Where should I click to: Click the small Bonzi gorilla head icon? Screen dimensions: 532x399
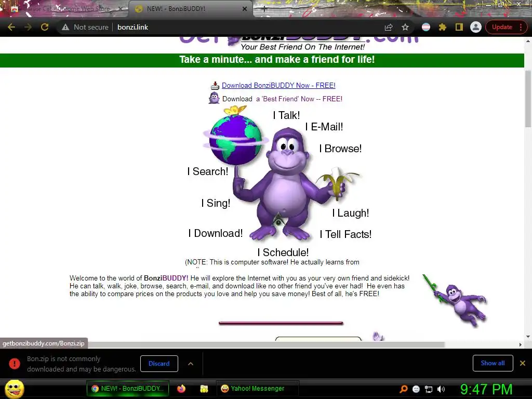(214, 98)
